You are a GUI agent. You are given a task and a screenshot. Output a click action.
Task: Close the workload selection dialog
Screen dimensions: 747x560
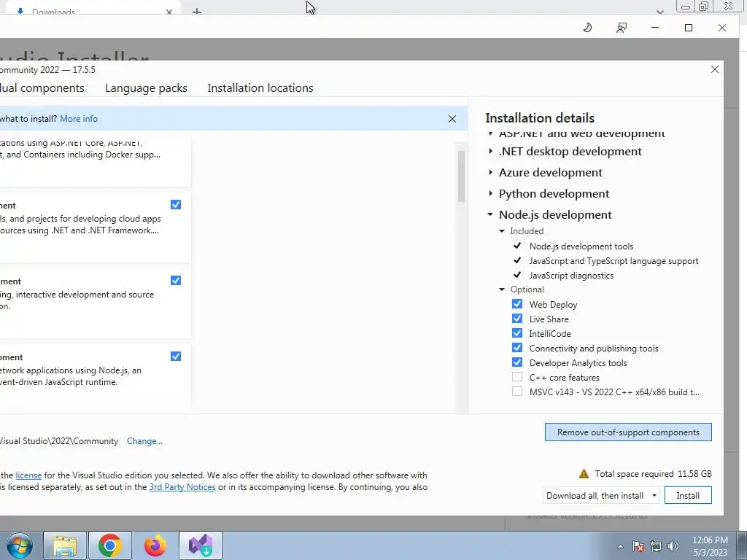[715, 69]
